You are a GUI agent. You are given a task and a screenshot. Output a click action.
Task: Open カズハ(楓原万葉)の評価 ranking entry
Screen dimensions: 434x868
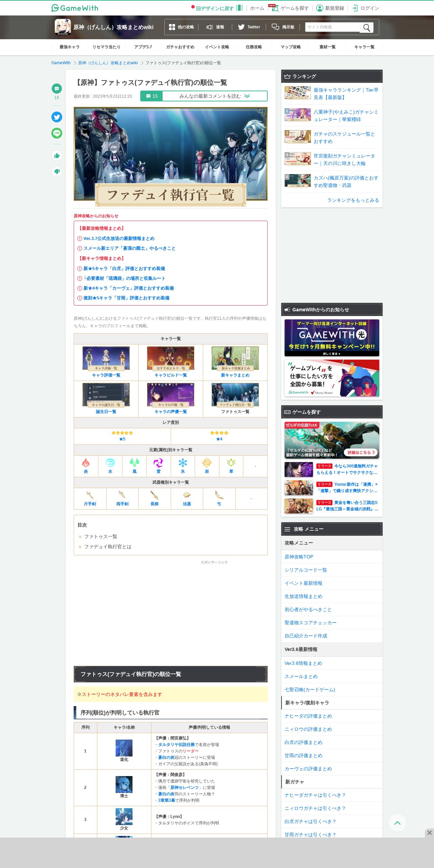click(x=332, y=182)
